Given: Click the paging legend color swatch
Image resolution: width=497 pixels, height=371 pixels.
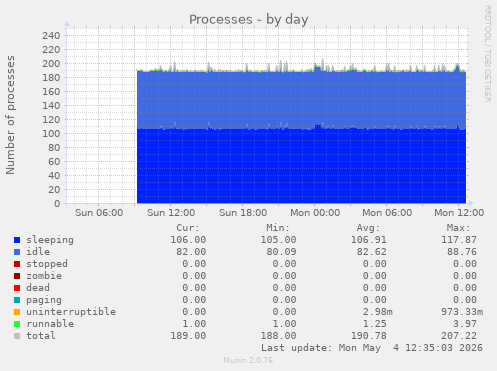Looking at the screenshot, I should click(17, 300).
